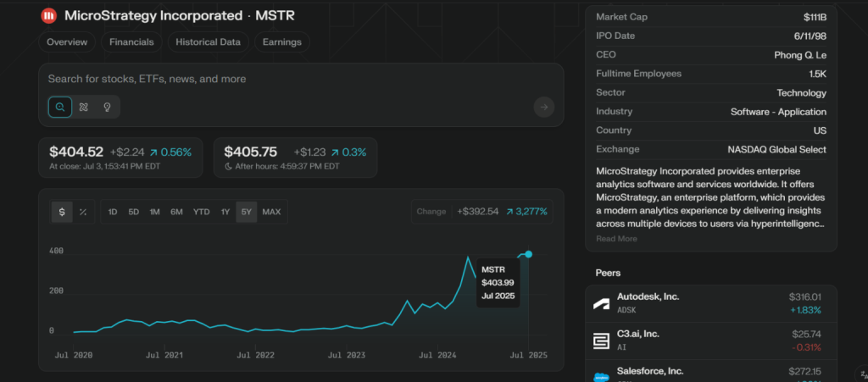This screenshot has width=868, height=382.
Task: Click the Autodesk logo in Peers
Action: pos(601,303)
